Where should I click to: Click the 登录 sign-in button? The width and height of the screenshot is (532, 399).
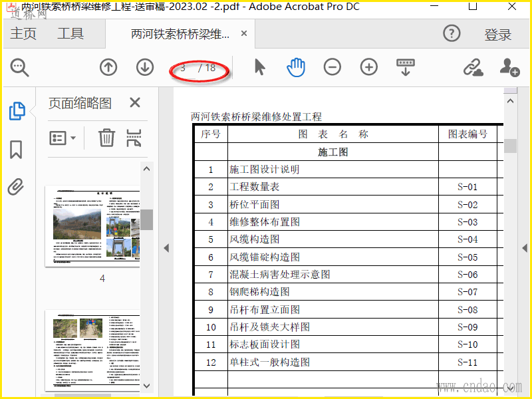pyautogui.click(x=497, y=35)
